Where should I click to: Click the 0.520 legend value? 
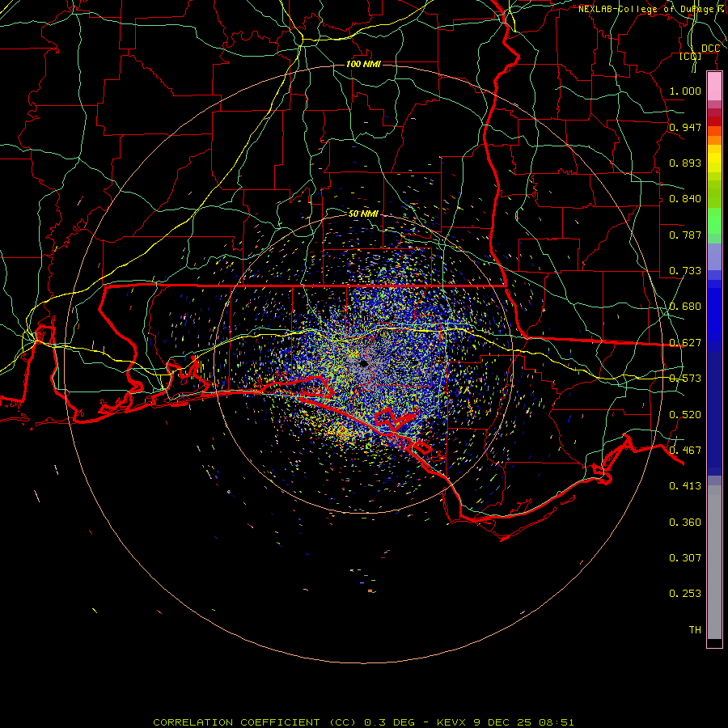[685, 414]
